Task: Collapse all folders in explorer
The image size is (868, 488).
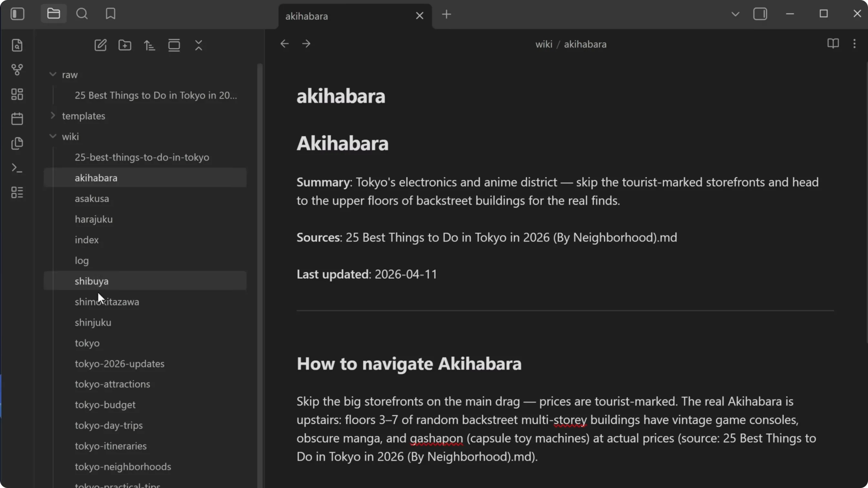Action: [x=199, y=45]
